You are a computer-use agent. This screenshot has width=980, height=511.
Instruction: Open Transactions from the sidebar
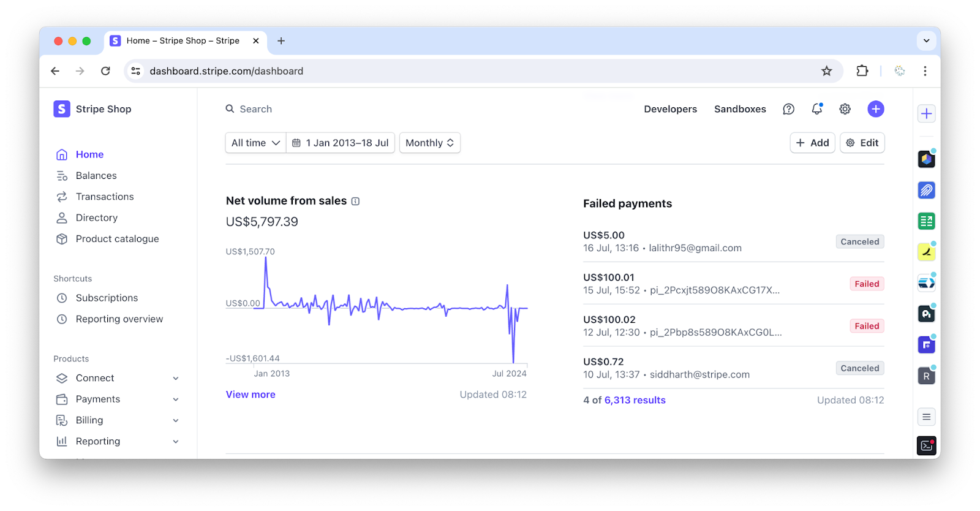(105, 197)
